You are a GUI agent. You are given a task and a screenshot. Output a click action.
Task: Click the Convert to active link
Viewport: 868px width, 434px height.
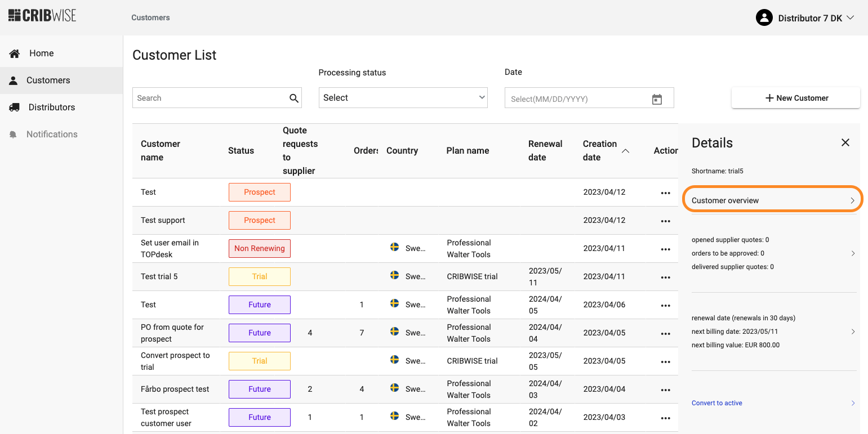[717, 403]
